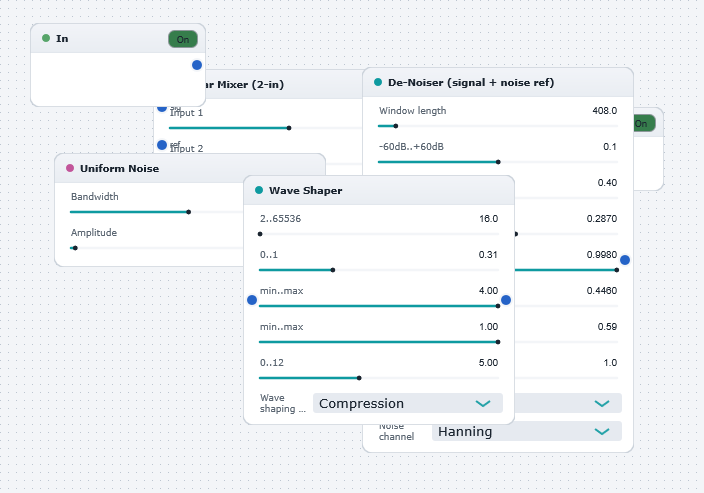The image size is (704, 493).
Task: Click the Window length label
Action: pyautogui.click(x=413, y=110)
